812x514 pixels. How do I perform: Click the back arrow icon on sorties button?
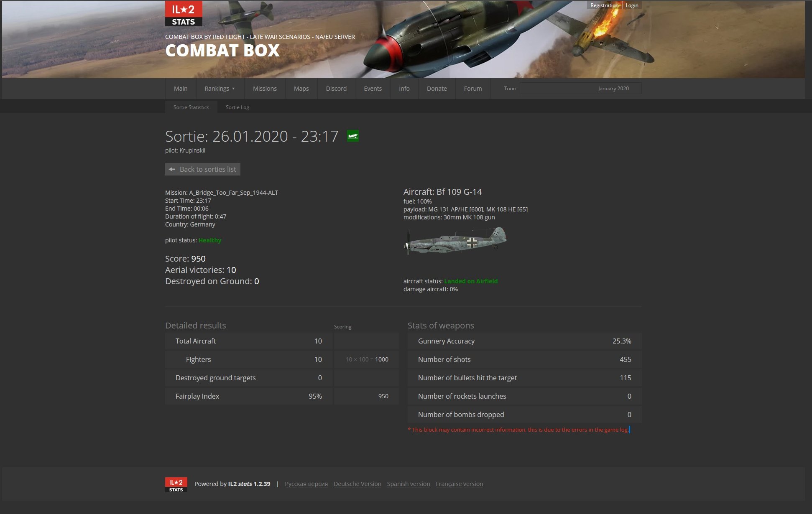click(x=172, y=169)
